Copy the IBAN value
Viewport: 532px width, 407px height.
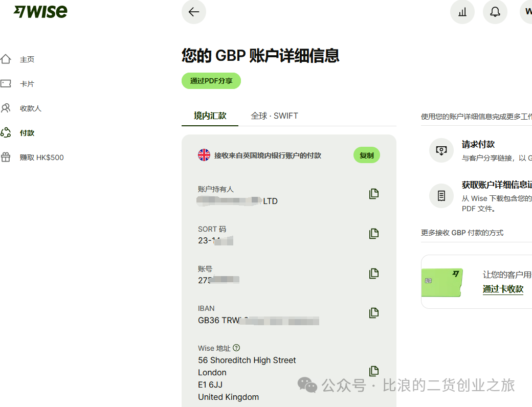(x=373, y=313)
